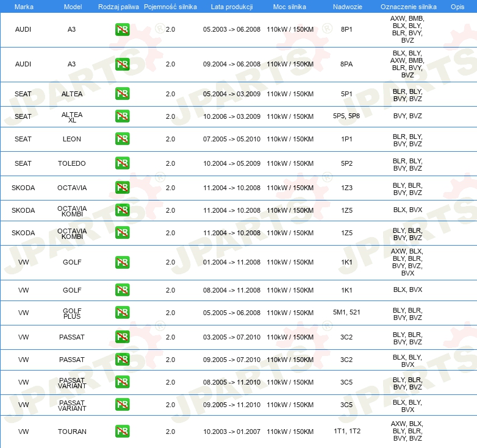The width and height of the screenshot is (477, 448).
Task: Click the fuel icon in the Audi A3 8PA row
Action: coord(122,64)
